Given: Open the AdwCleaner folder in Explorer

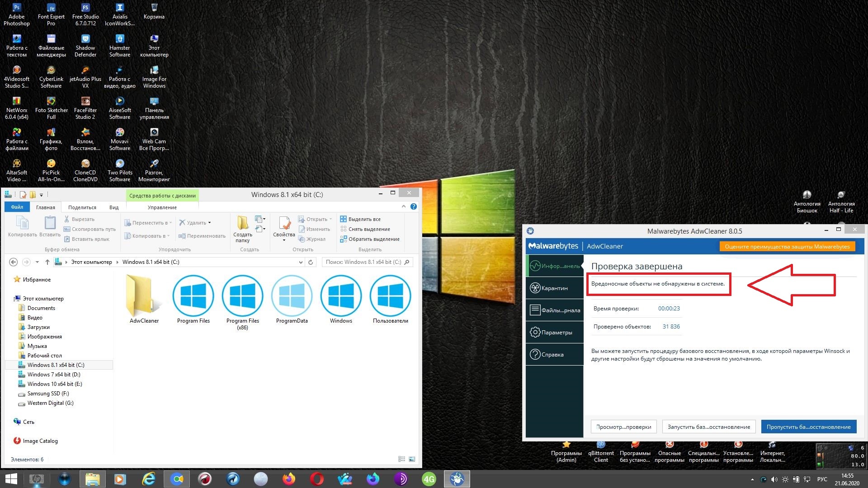Looking at the screenshot, I should 144,299.
